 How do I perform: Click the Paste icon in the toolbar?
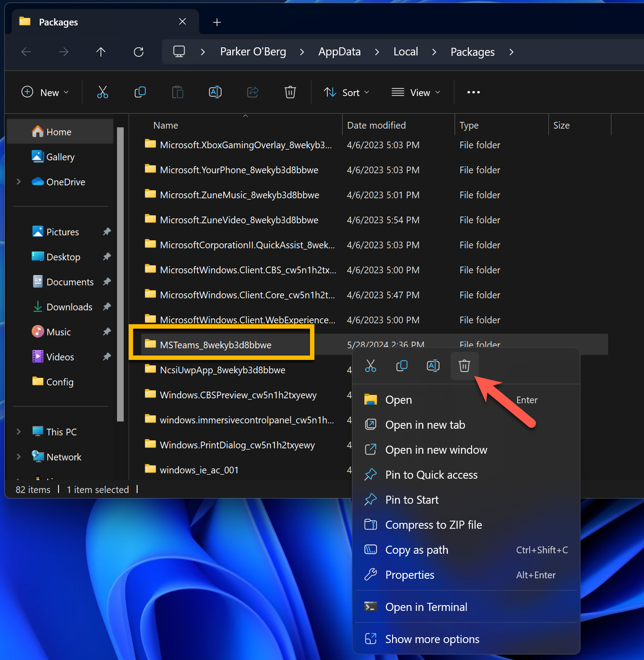pyautogui.click(x=178, y=92)
